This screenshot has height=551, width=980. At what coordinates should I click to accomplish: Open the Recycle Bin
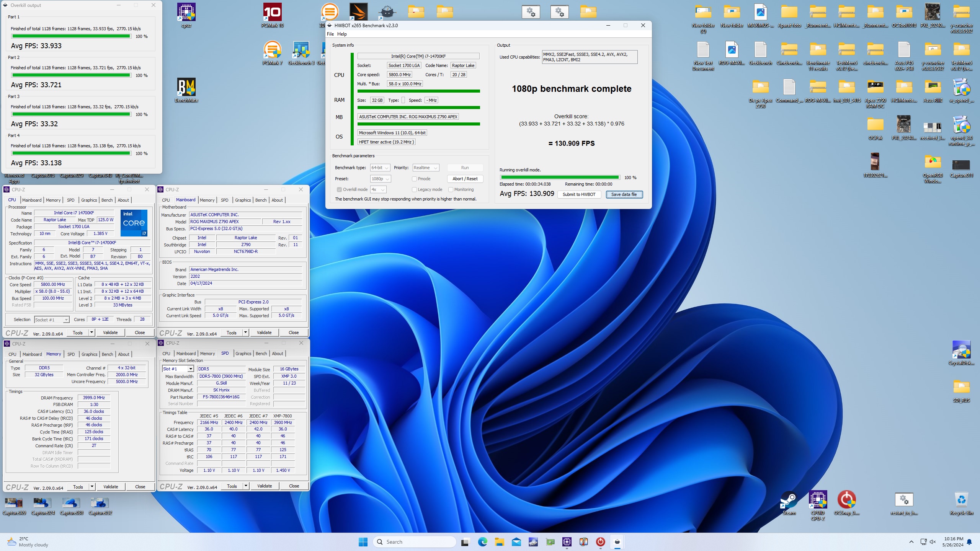coord(961,503)
